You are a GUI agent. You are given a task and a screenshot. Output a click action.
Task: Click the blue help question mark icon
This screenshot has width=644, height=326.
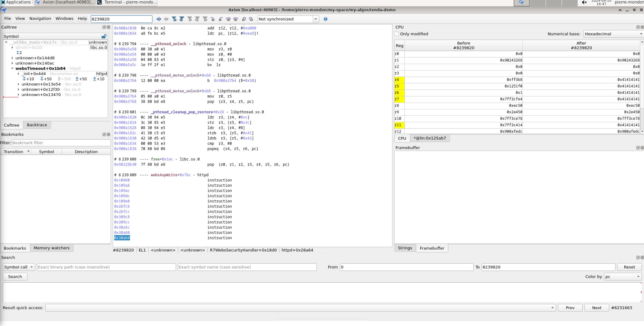325,19
